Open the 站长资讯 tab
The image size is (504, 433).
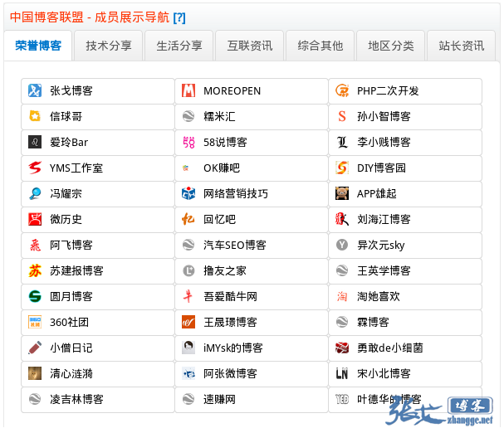coord(462,46)
